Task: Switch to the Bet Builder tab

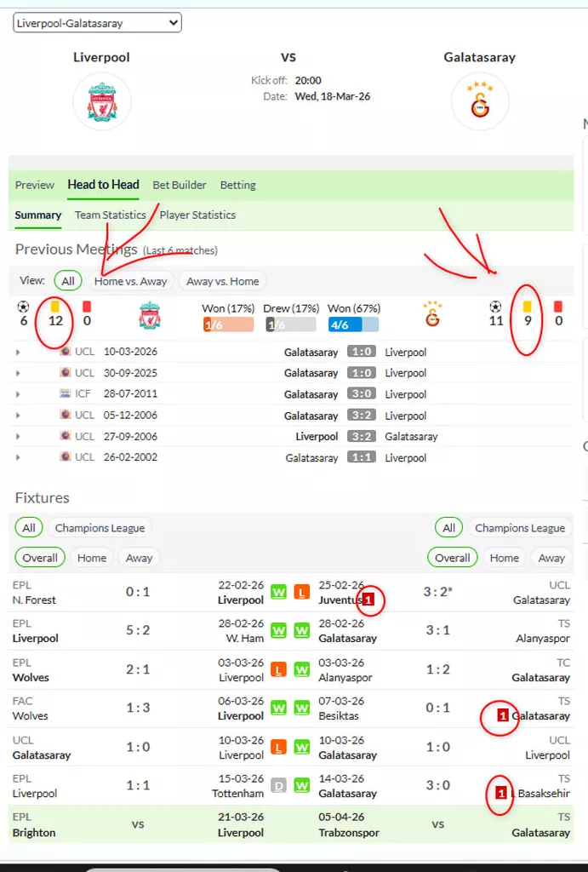Action: (x=180, y=185)
